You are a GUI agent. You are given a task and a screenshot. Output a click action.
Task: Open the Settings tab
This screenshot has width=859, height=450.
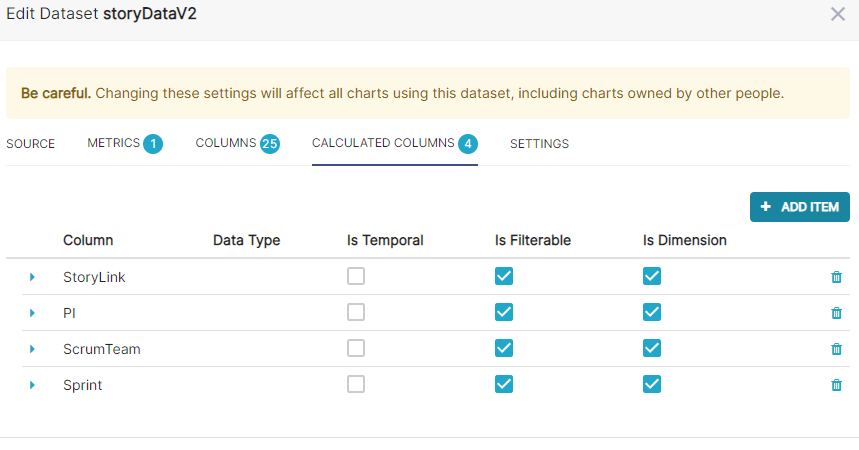pyautogui.click(x=539, y=144)
